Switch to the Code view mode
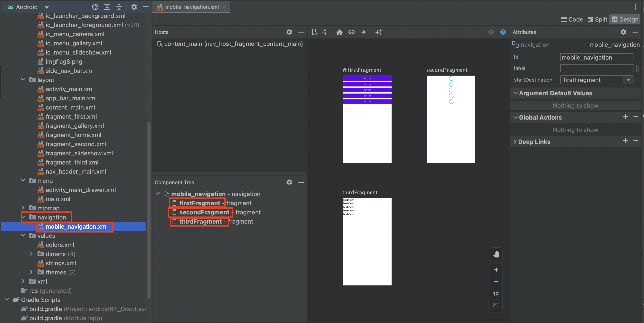 coord(572,19)
